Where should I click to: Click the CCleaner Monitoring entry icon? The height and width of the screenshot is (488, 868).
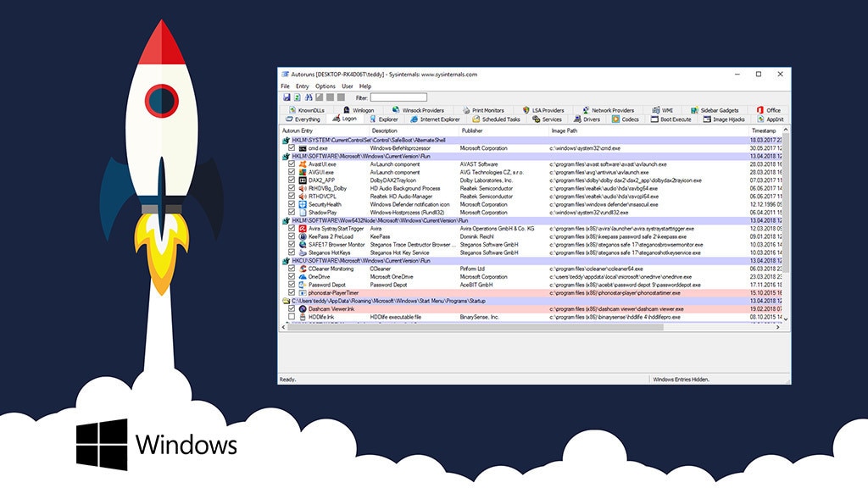(x=303, y=269)
